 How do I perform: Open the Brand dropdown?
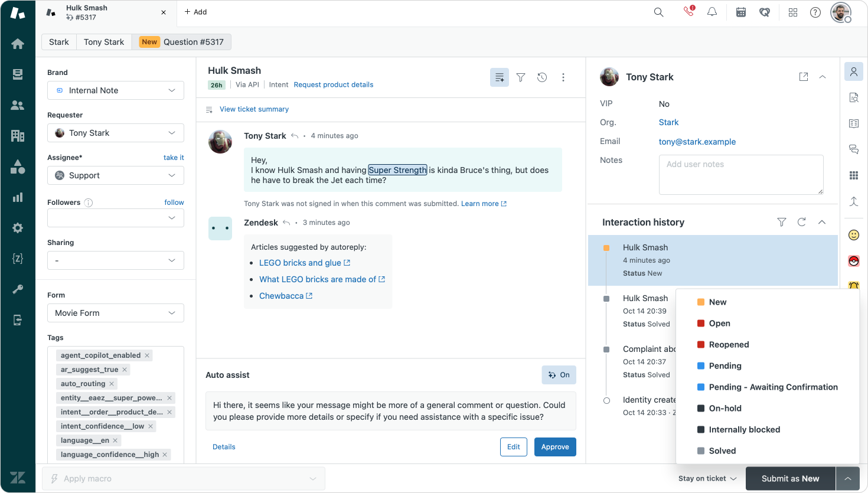pos(116,90)
